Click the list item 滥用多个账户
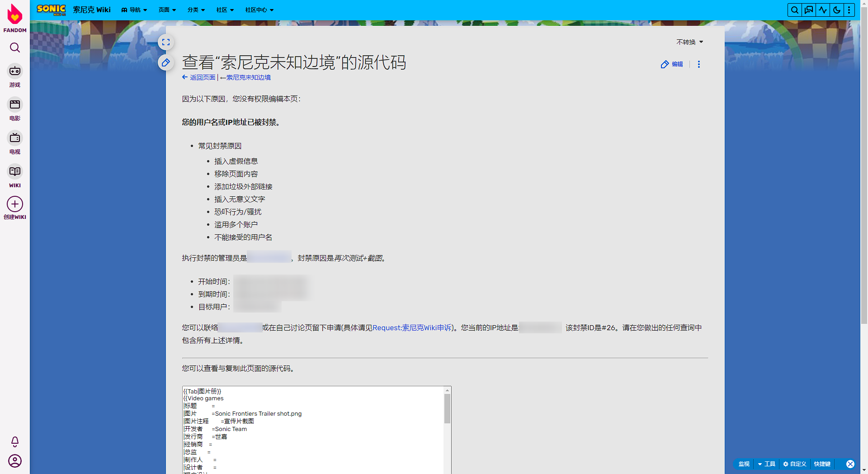 236,225
